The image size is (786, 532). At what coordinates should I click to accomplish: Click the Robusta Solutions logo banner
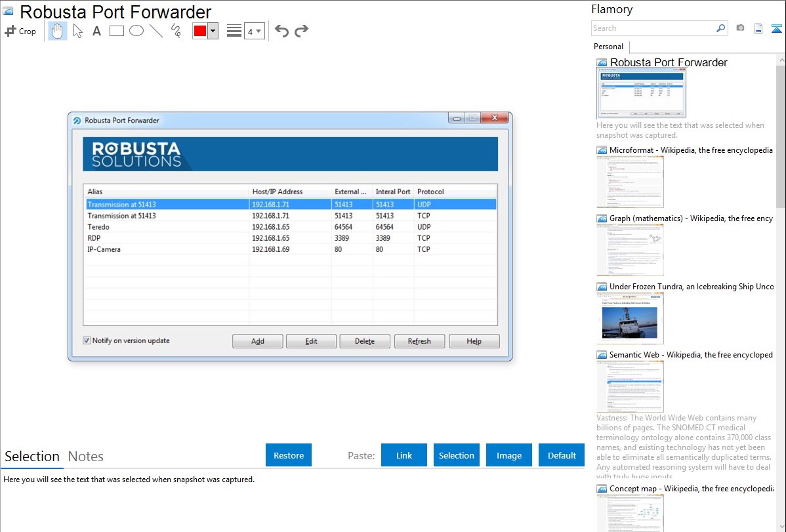[290, 154]
